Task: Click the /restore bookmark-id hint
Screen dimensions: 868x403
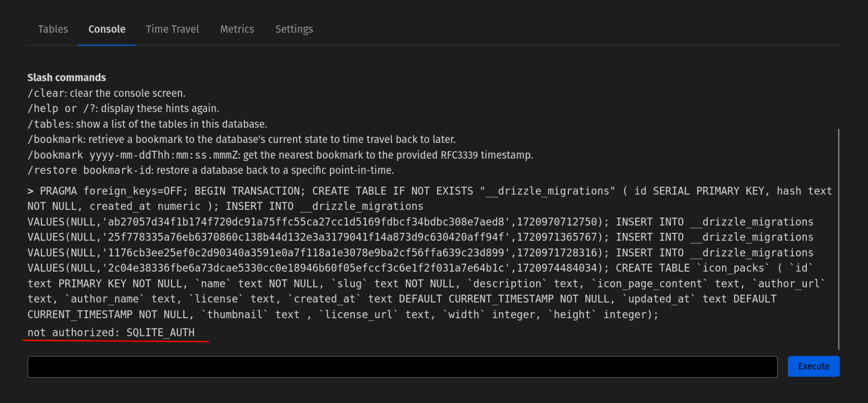Action: [211, 171]
